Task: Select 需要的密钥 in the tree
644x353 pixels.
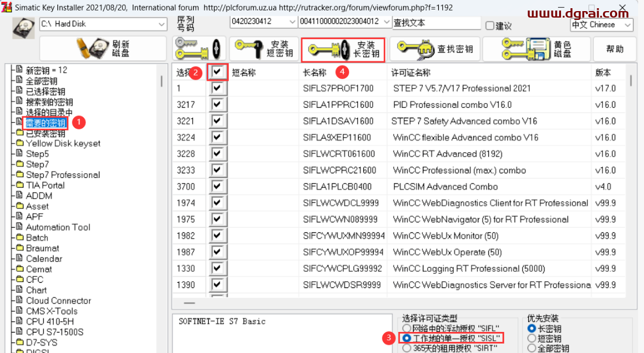Action: 45,122
